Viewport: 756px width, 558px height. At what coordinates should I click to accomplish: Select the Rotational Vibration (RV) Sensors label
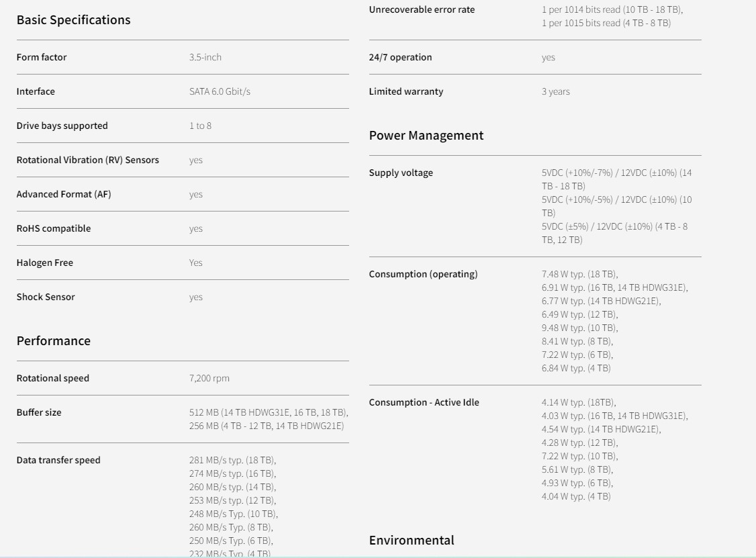[88, 160]
